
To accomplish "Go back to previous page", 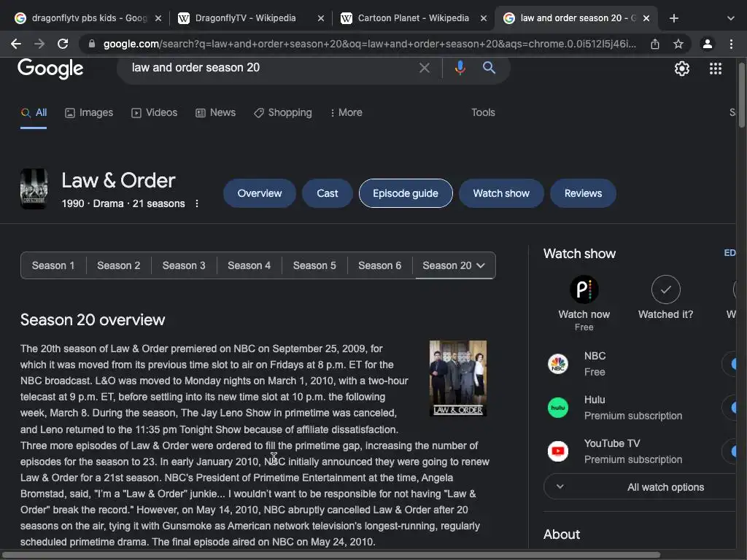I will pos(16,44).
